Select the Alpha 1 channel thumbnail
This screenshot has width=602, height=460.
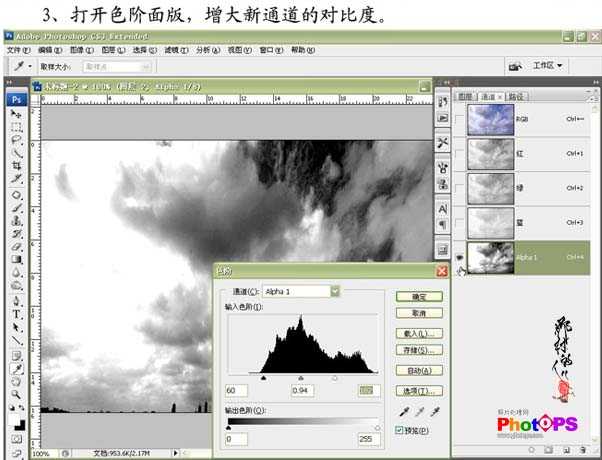(491, 258)
